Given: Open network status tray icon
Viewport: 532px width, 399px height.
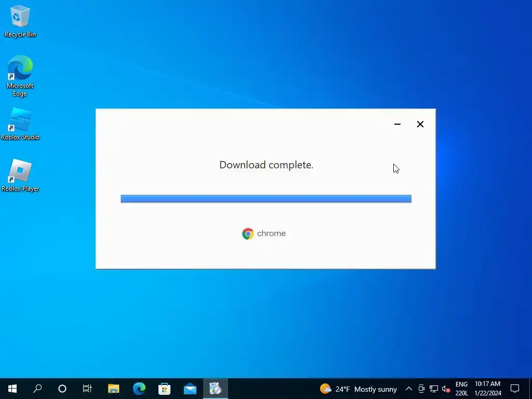Looking at the screenshot, I should point(434,389).
